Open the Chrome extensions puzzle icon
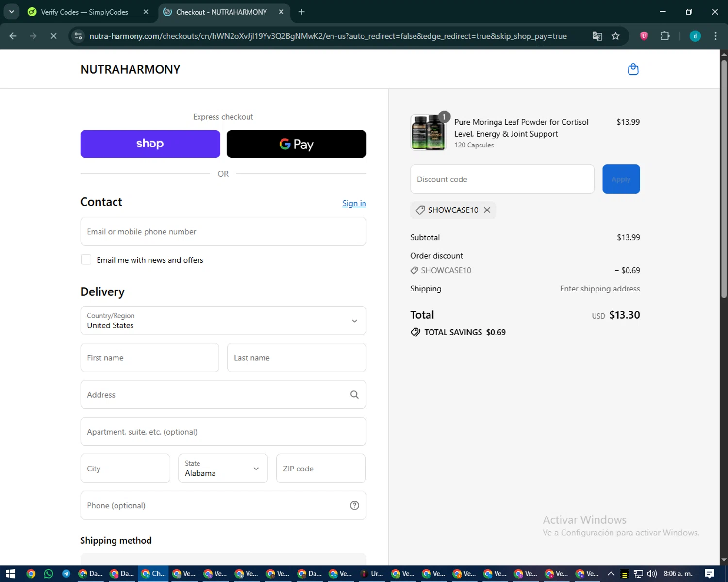This screenshot has height=582, width=728. tap(665, 36)
